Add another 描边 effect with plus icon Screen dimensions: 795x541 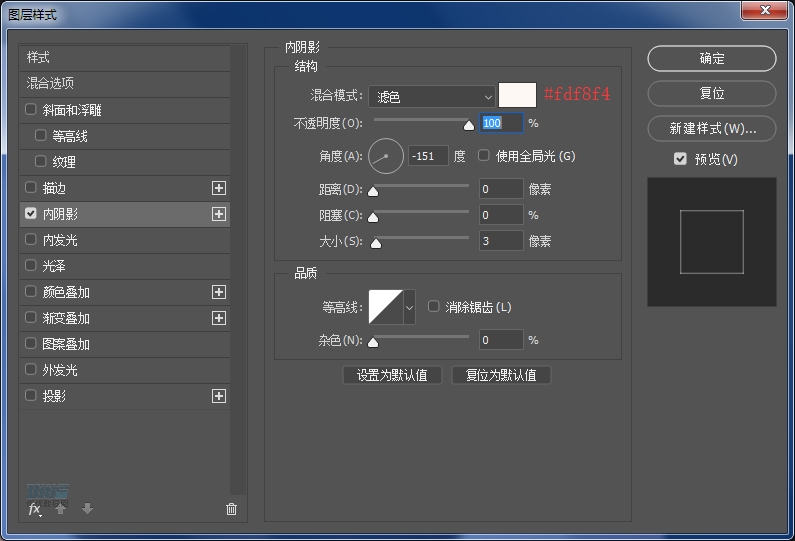click(x=219, y=188)
